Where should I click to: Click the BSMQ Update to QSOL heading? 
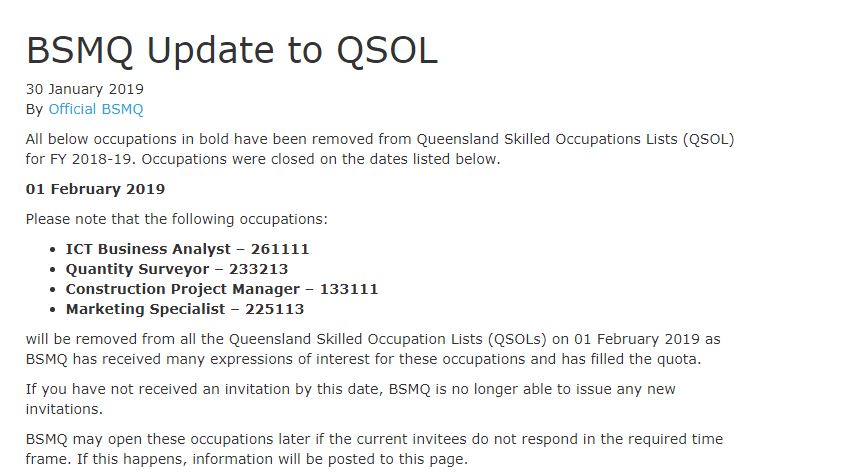click(x=232, y=50)
